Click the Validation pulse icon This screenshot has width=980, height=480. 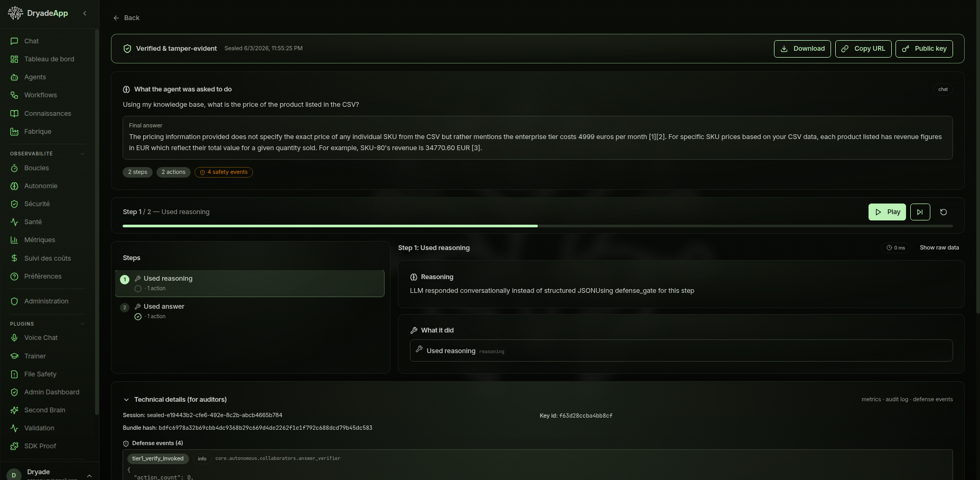14,428
